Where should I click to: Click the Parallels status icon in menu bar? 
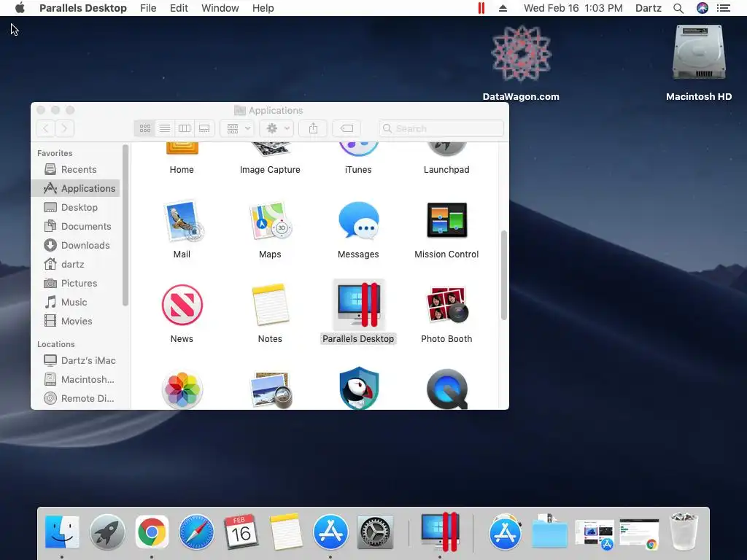click(481, 8)
